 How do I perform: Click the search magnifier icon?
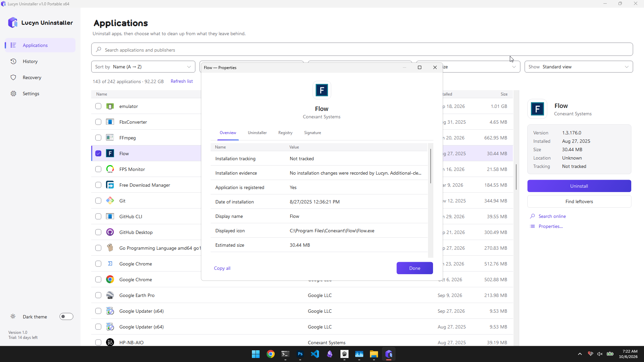coord(99,50)
